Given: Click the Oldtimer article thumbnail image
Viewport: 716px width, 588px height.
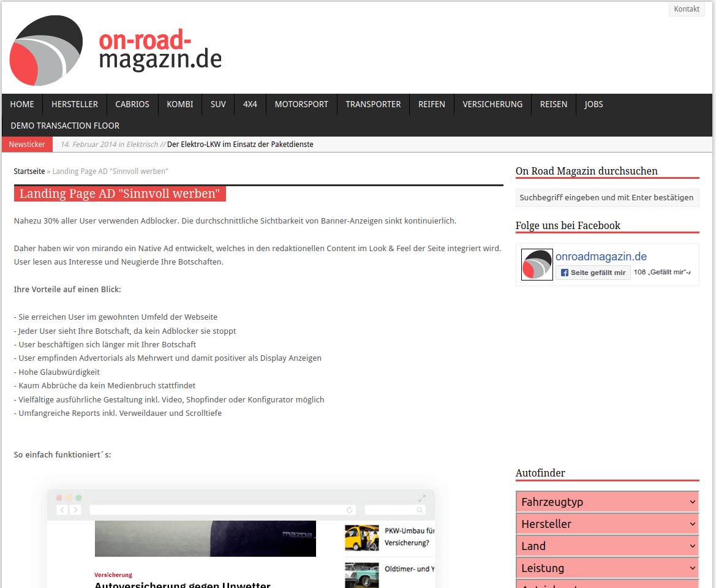Looking at the screenshot, I should pos(361,575).
